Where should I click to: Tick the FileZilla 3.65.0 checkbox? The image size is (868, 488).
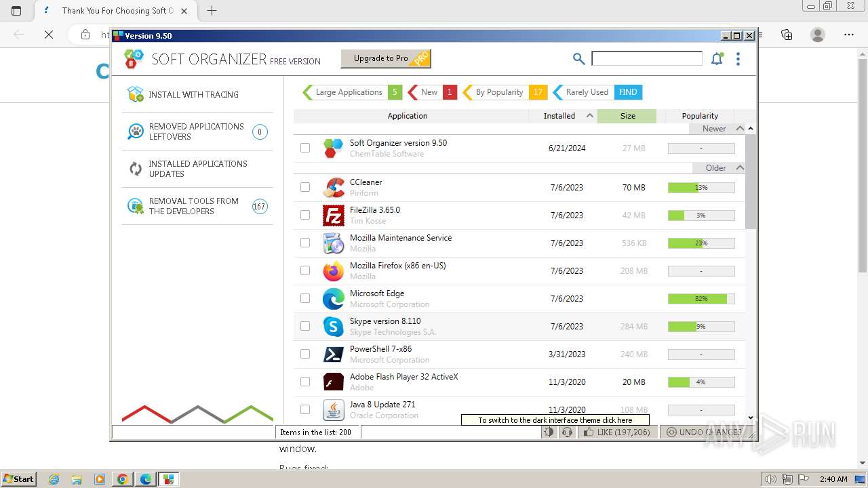point(305,215)
